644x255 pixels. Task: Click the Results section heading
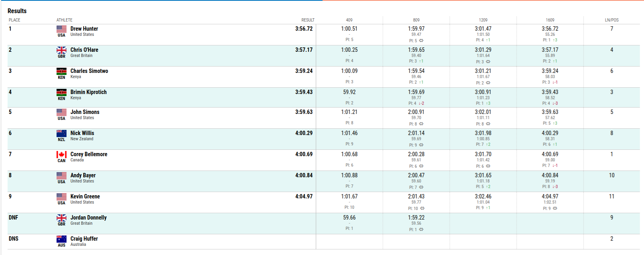[17, 11]
